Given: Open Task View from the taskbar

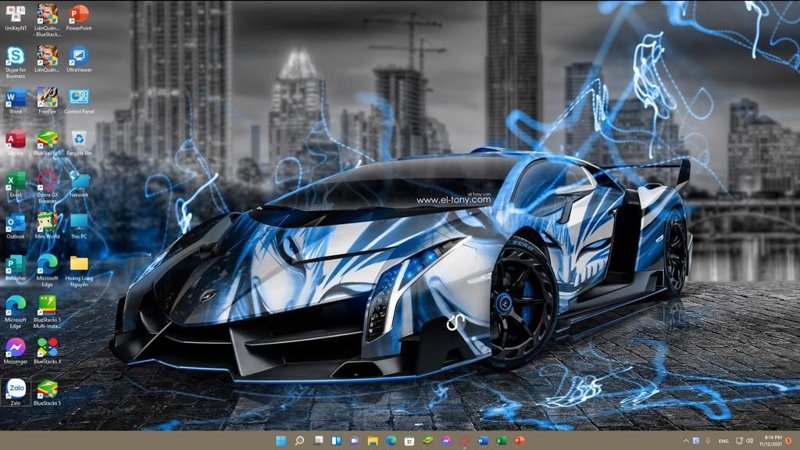Looking at the screenshot, I should pyautogui.click(x=318, y=441).
